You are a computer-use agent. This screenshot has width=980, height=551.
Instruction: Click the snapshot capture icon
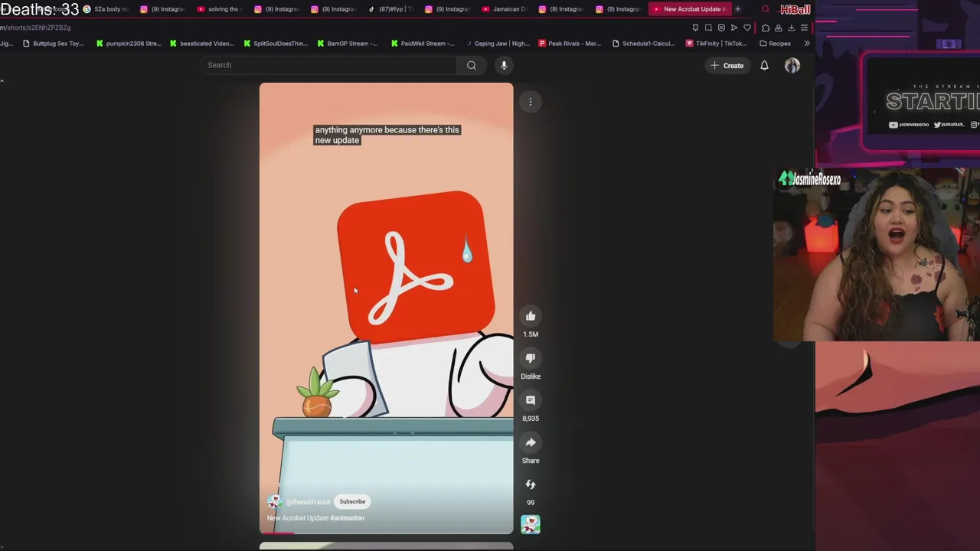click(708, 28)
